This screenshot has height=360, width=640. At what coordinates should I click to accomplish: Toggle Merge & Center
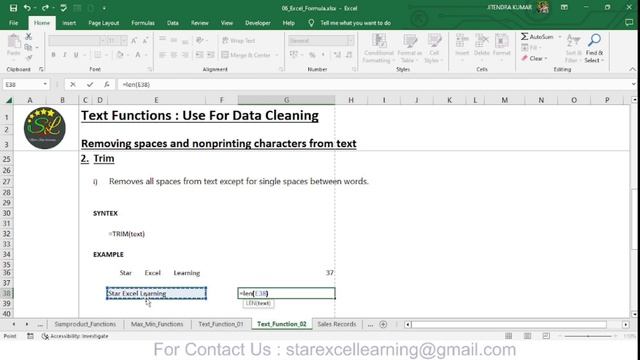coord(246,55)
